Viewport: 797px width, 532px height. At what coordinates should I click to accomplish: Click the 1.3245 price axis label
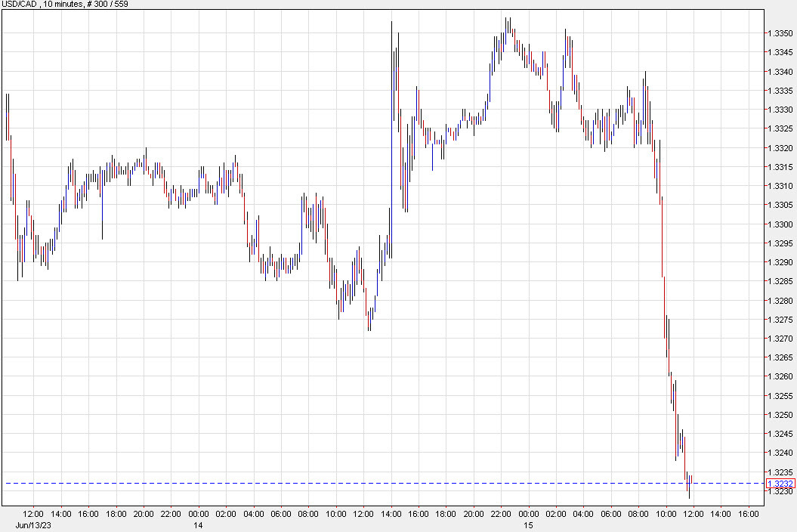coord(780,434)
